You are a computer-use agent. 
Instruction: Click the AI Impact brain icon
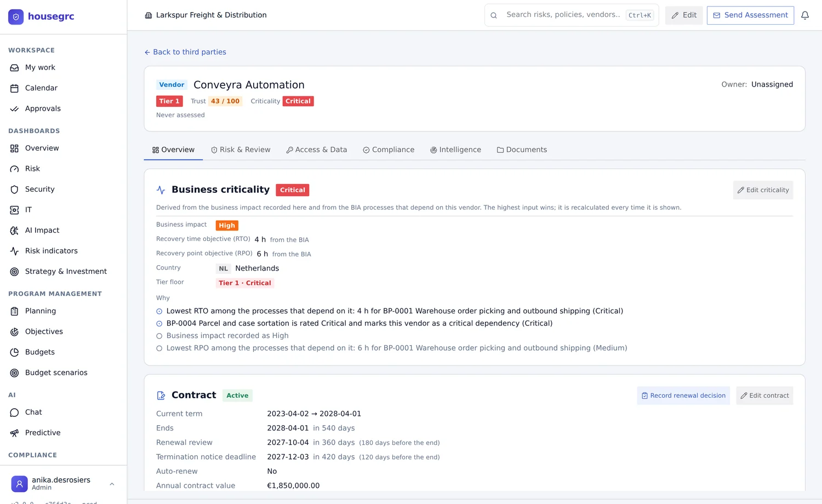click(x=14, y=231)
